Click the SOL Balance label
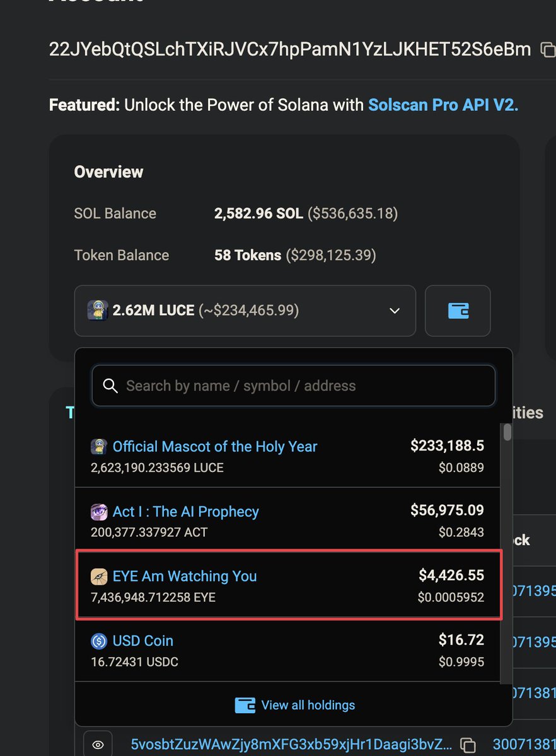Viewport: 556px width, 756px height. pos(115,214)
